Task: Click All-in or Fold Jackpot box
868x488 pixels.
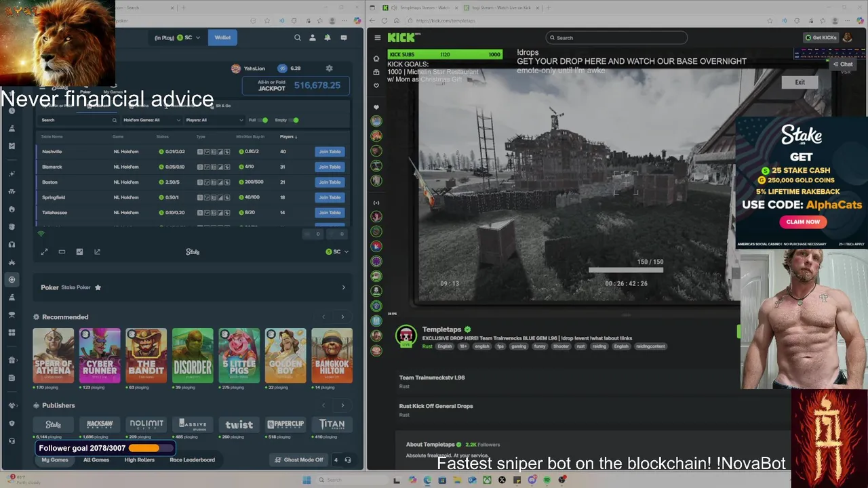Action: (x=296, y=85)
